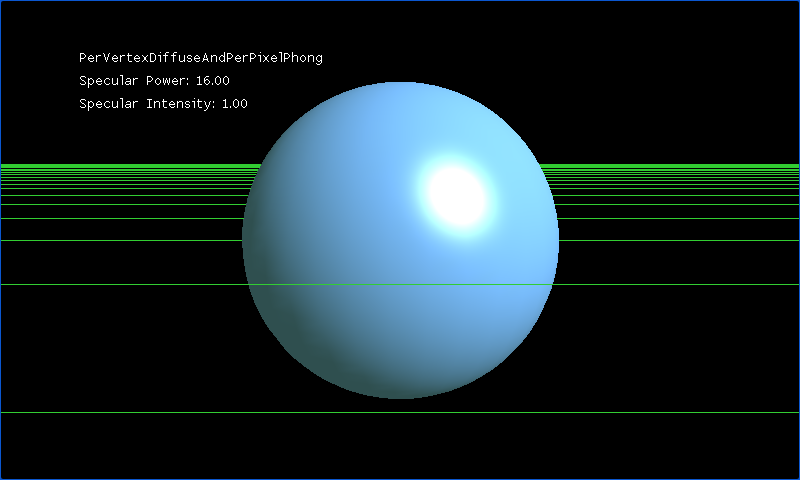Click the white specular highlight on the sphere
The height and width of the screenshot is (480, 800).
coord(457,196)
